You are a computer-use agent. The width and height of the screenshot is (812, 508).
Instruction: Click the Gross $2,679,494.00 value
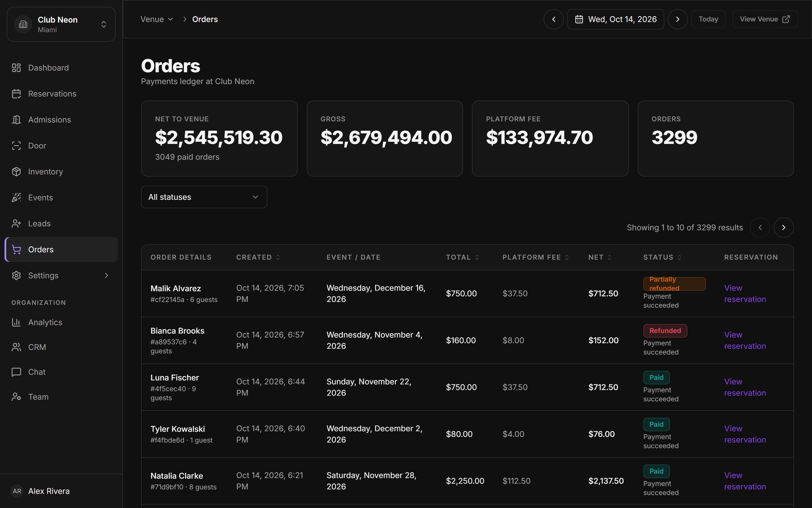386,137
